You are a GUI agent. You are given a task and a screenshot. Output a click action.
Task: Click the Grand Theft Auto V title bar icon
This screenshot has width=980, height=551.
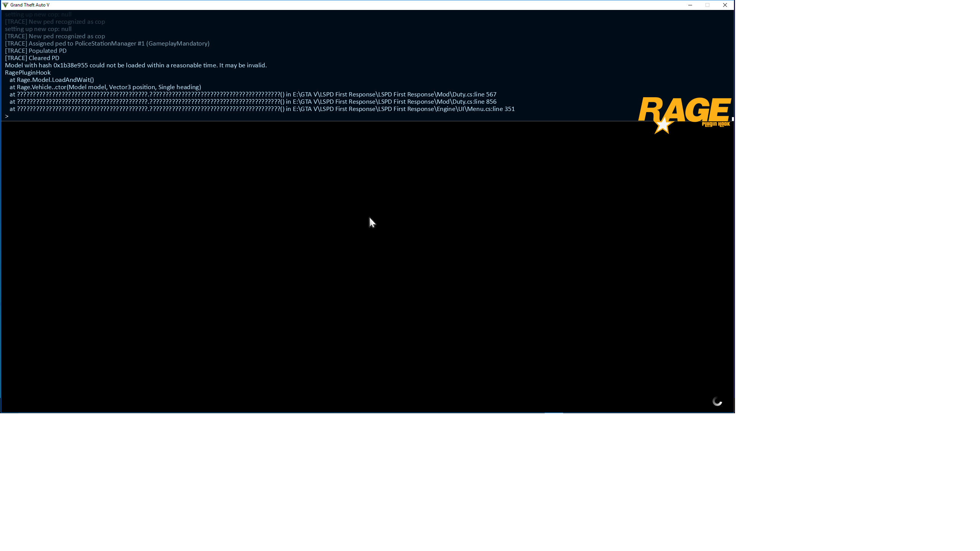pos(5,5)
